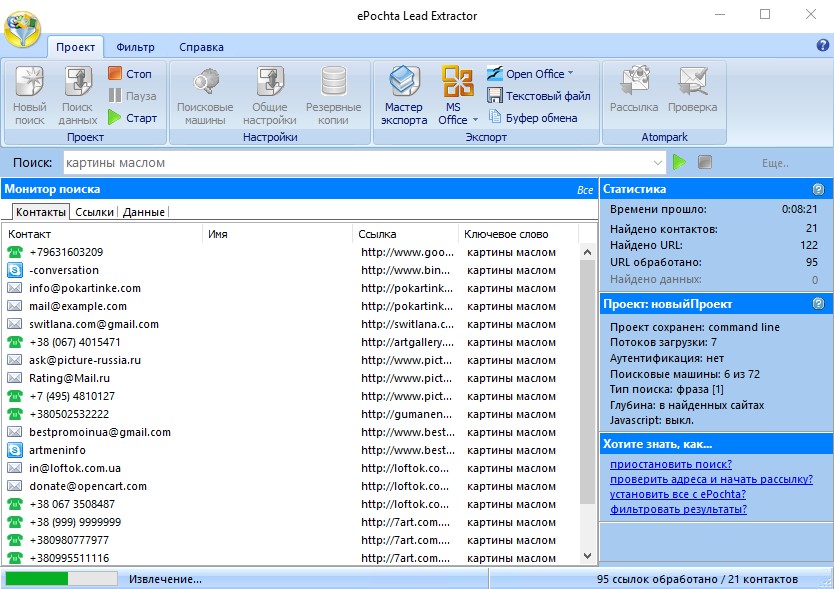The image size is (834, 589).
Task: Open the Поиск данных tool
Action: pos(78,95)
